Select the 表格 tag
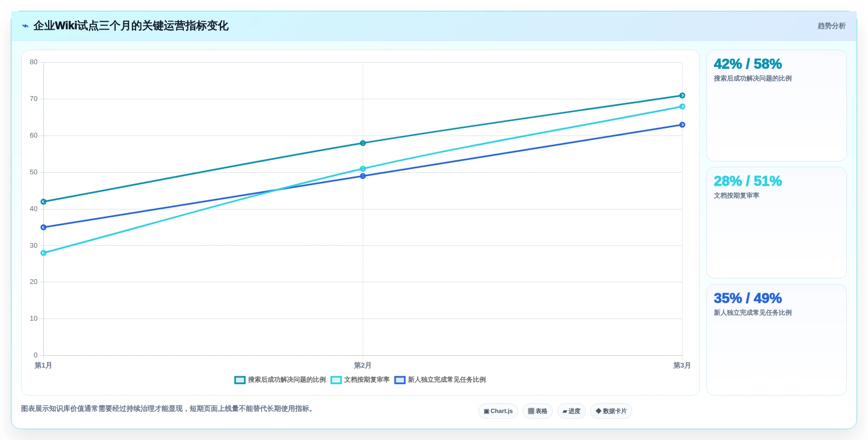The image size is (868, 440). (538, 411)
